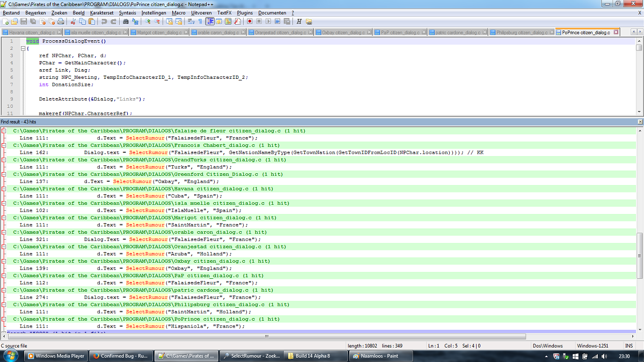Viewport: 644px width, 362px height.
Task: Click the Close All documents icon
Action: (52, 21)
